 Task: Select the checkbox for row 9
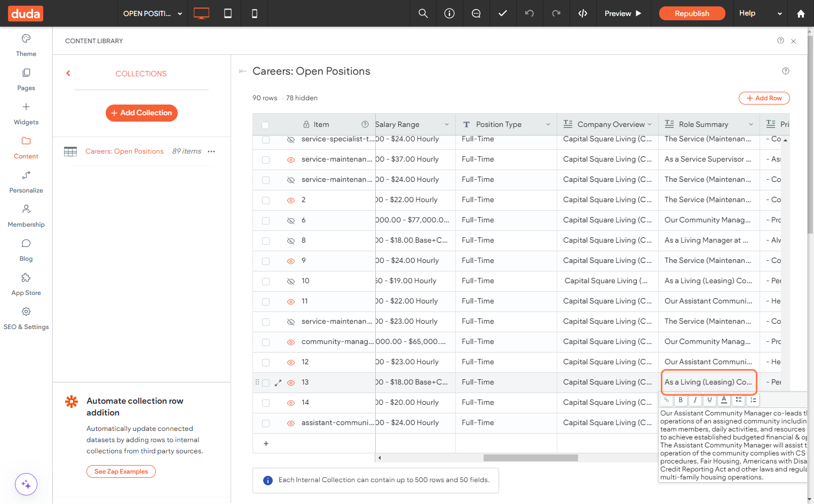[x=266, y=261]
